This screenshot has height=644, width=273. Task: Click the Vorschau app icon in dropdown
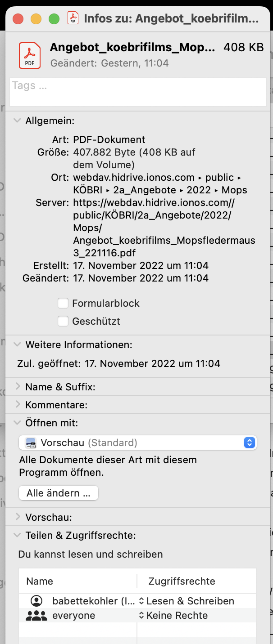[31, 443]
